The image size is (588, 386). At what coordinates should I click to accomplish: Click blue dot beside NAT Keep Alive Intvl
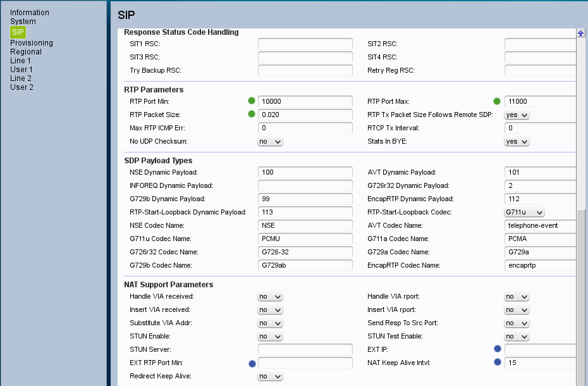pos(497,363)
